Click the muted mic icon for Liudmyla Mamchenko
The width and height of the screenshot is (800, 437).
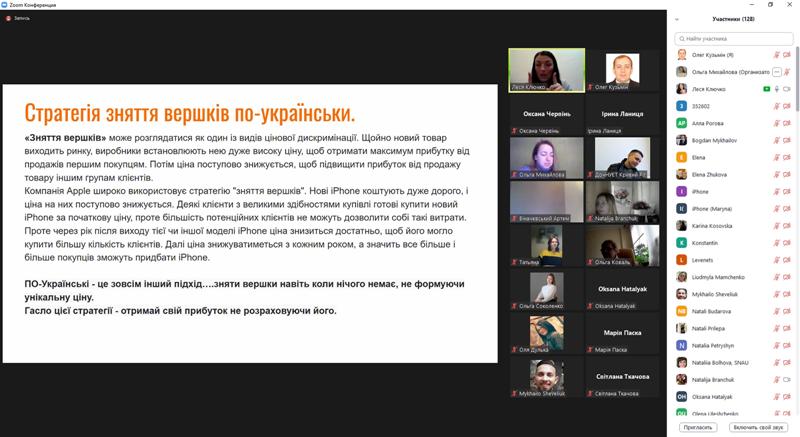pos(777,277)
